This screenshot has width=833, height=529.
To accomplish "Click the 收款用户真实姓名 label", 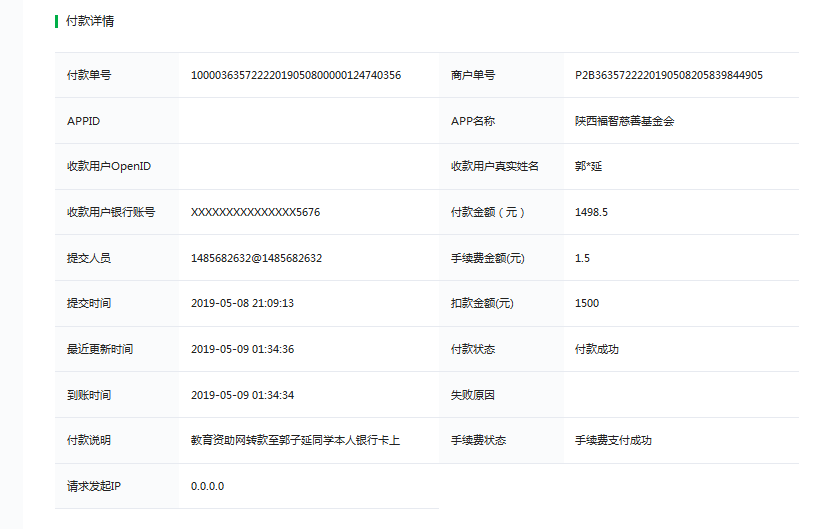I will [x=495, y=166].
